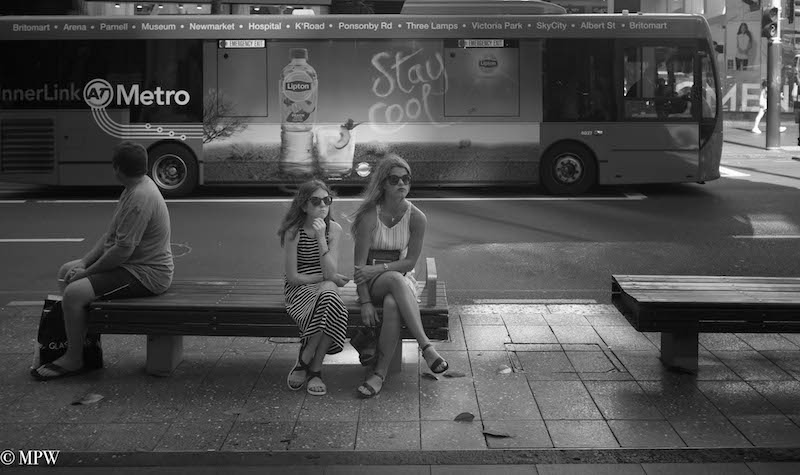Image resolution: width=800 pixels, height=475 pixels.
Task: Select "Museum" in the bus route list
Action: point(158,27)
